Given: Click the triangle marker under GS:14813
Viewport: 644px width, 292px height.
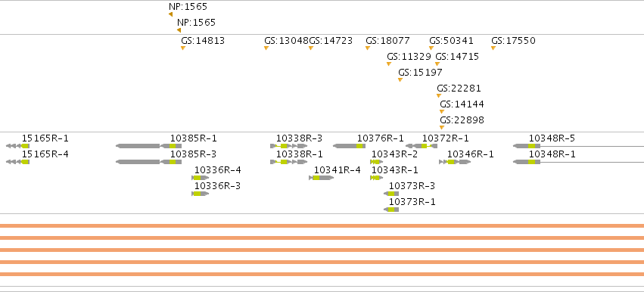Looking at the screenshot, I should coord(183,48).
